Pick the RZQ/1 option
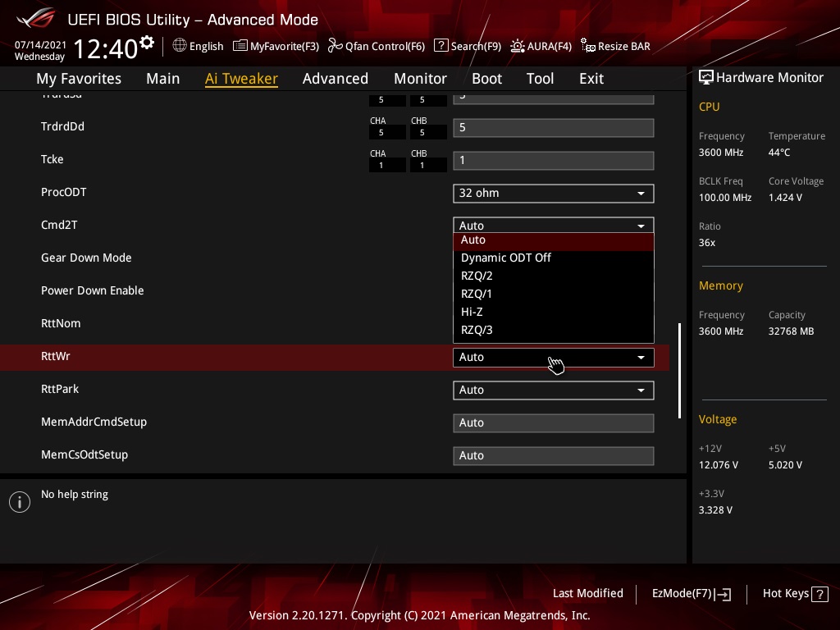The image size is (840, 630). (554, 294)
